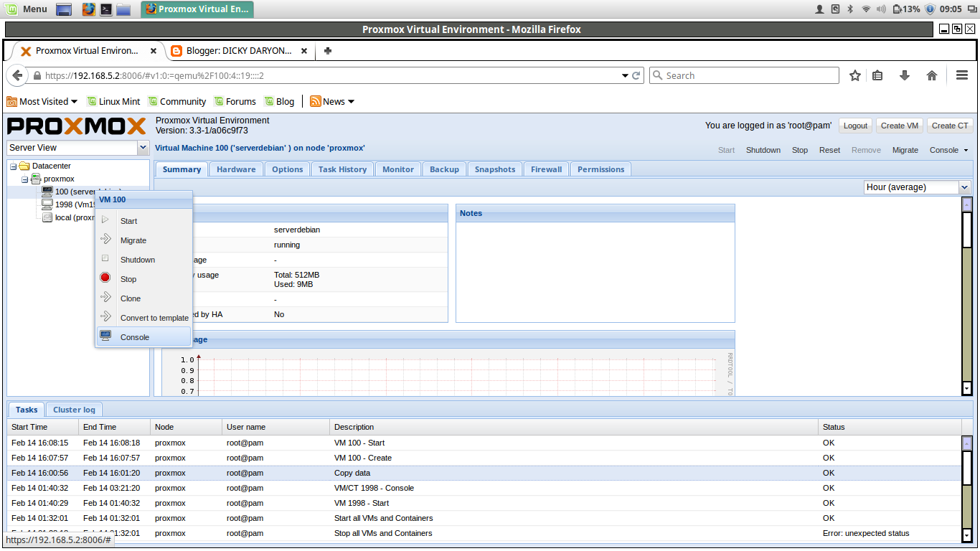Select the 'VM/CT 1998 - Console' task row
The image size is (980, 551).
(x=484, y=488)
